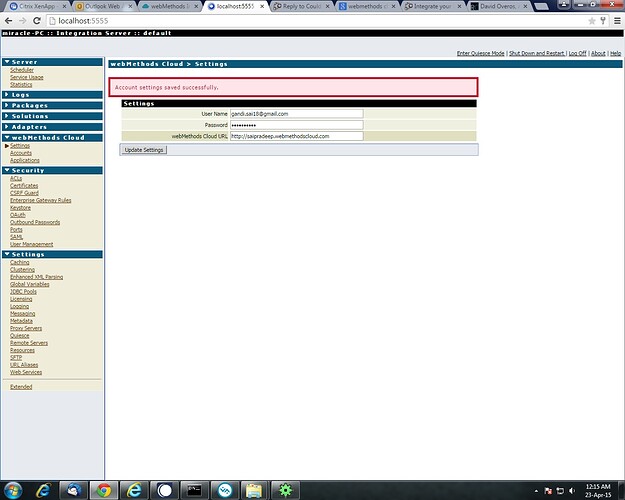Open the command prompt taskbar icon
625x500 pixels.
click(x=194, y=490)
